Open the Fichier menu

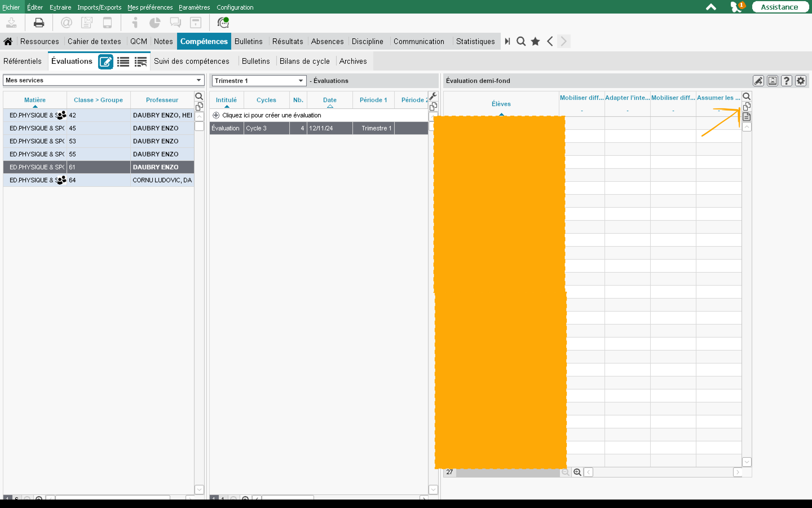click(11, 7)
